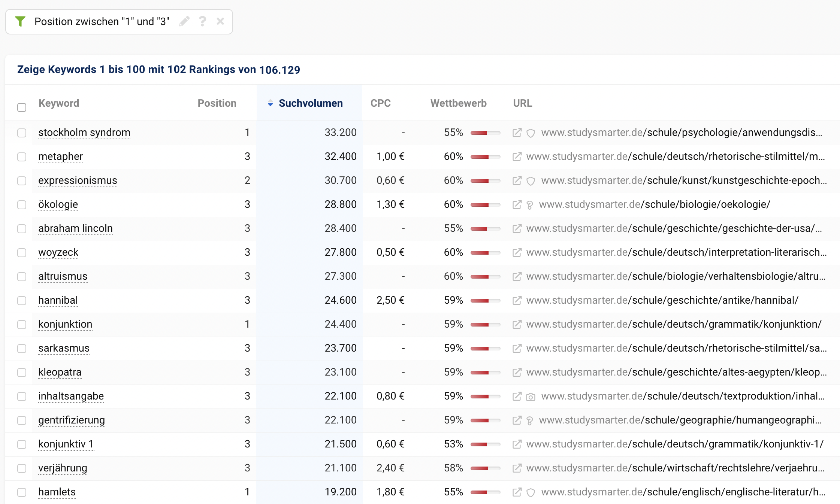Open external link icon for gentrifizierung URL

517,420
